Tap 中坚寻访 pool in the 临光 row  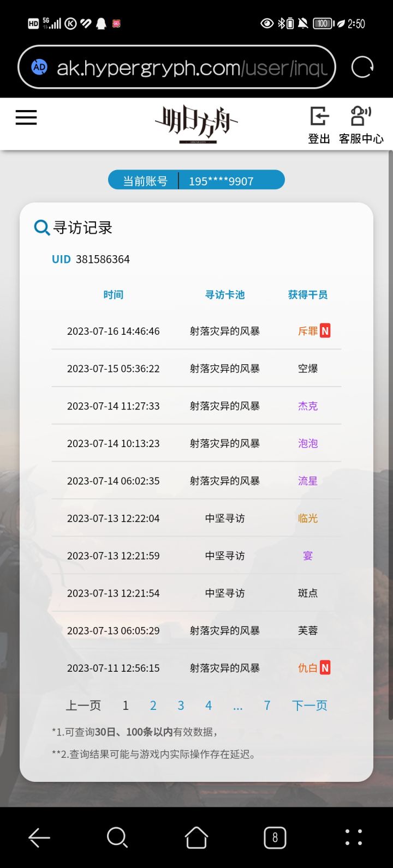225,518
